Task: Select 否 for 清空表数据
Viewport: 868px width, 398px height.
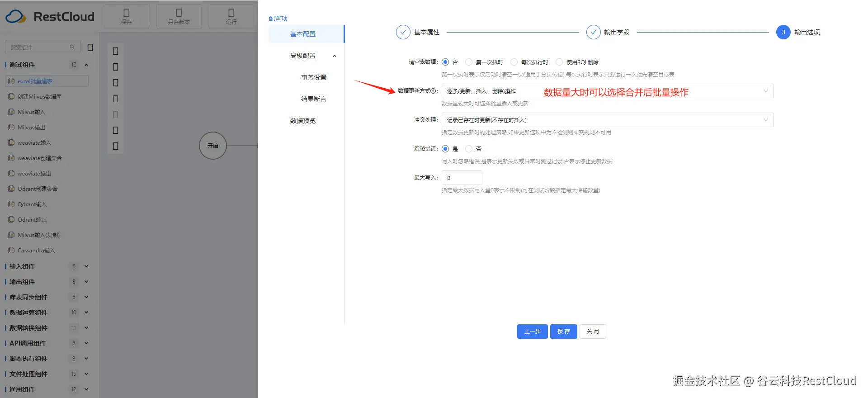Action: click(x=445, y=62)
